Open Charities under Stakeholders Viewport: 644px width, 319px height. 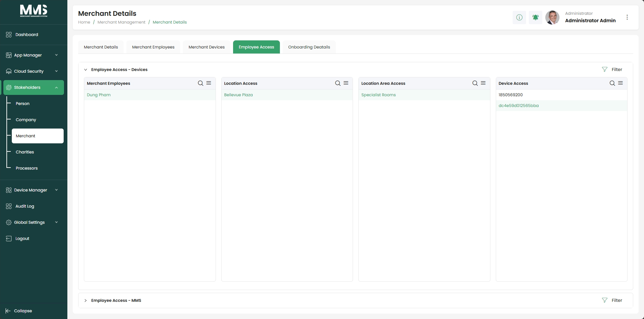(x=25, y=152)
